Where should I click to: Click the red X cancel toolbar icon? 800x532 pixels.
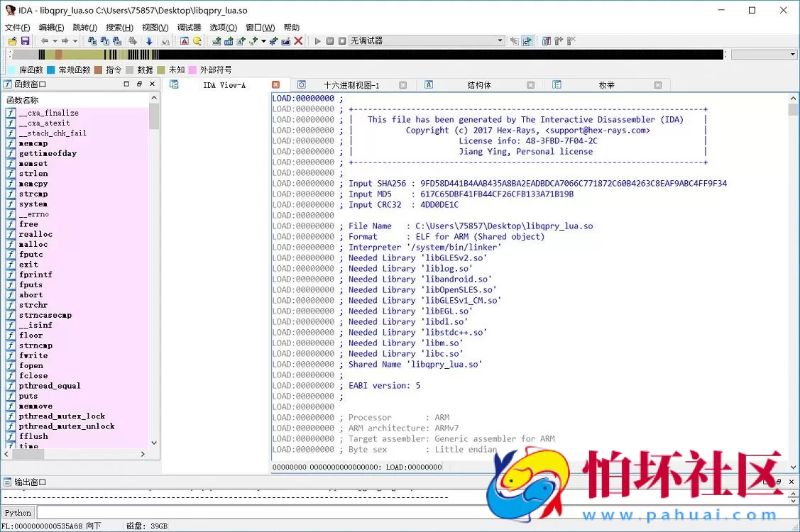pos(298,41)
